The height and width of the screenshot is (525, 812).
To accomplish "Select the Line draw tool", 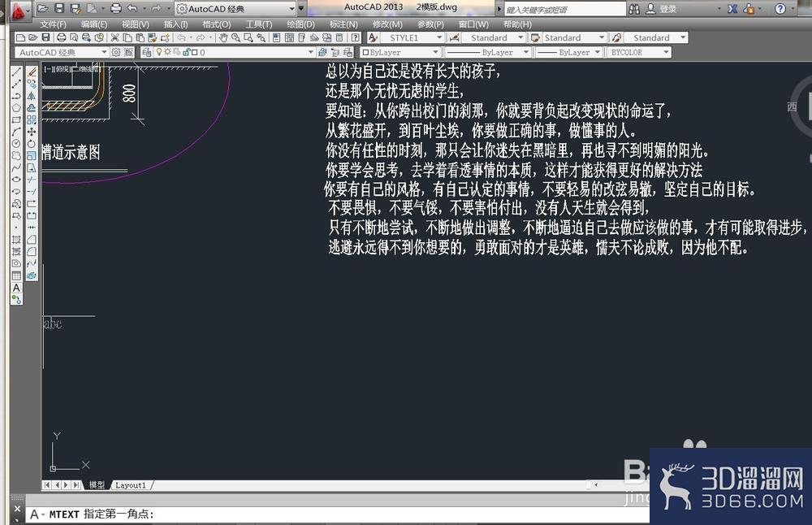I will click(x=16, y=72).
